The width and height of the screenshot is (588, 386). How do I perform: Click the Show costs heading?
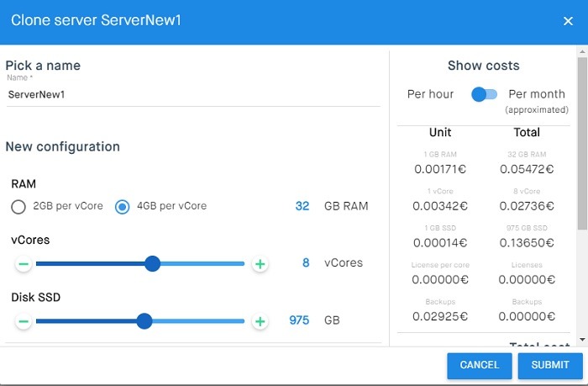483,66
